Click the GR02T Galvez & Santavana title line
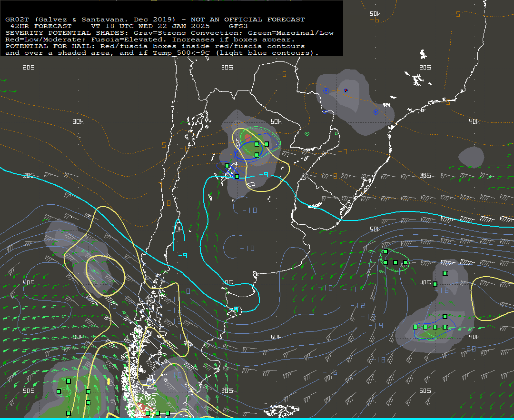The image size is (514, 420). [x=155, y=20]
